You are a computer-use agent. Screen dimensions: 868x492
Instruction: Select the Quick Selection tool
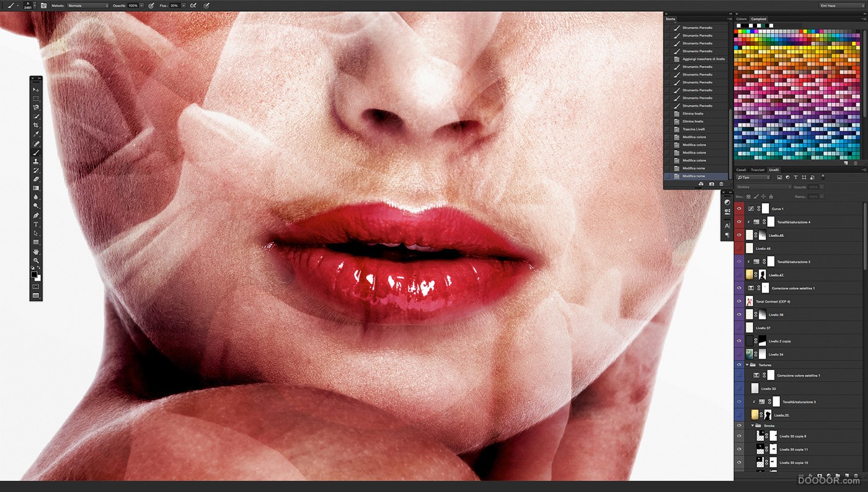pos(36,117)
